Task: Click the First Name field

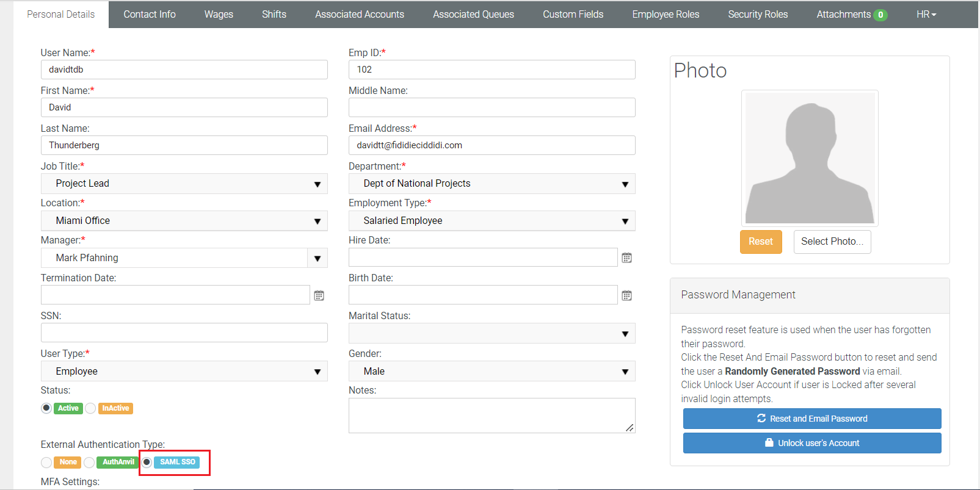Action: coord(184,107)
